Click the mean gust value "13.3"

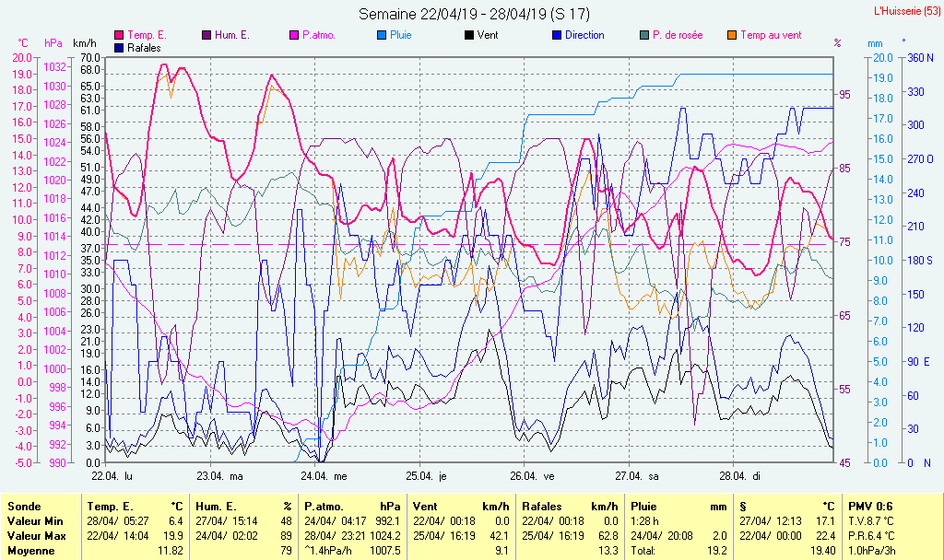coord(608,551)
